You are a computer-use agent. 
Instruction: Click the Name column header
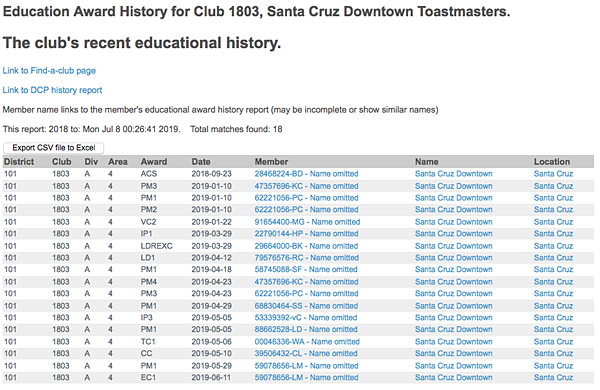click(x=427, y=162)
